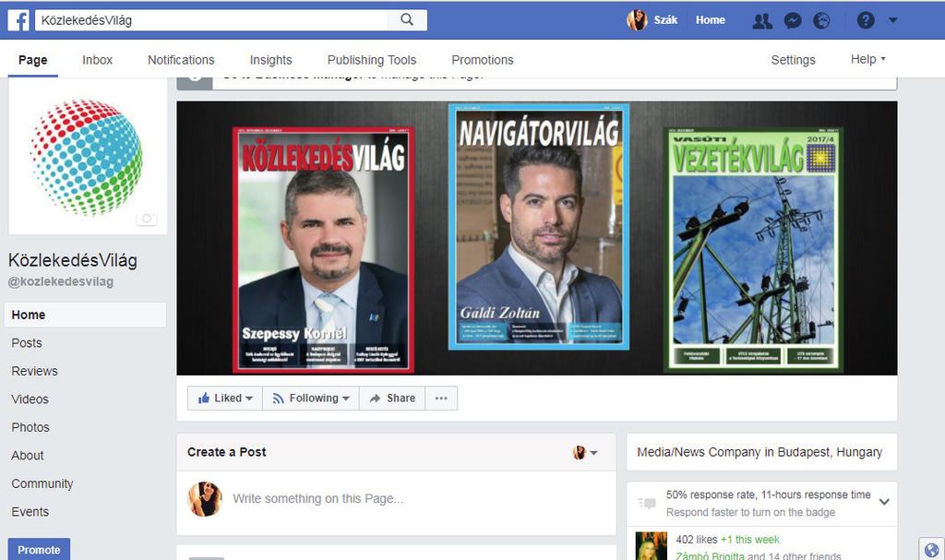Open page Settings
The image size is (945, 560).
coord(793,60)
